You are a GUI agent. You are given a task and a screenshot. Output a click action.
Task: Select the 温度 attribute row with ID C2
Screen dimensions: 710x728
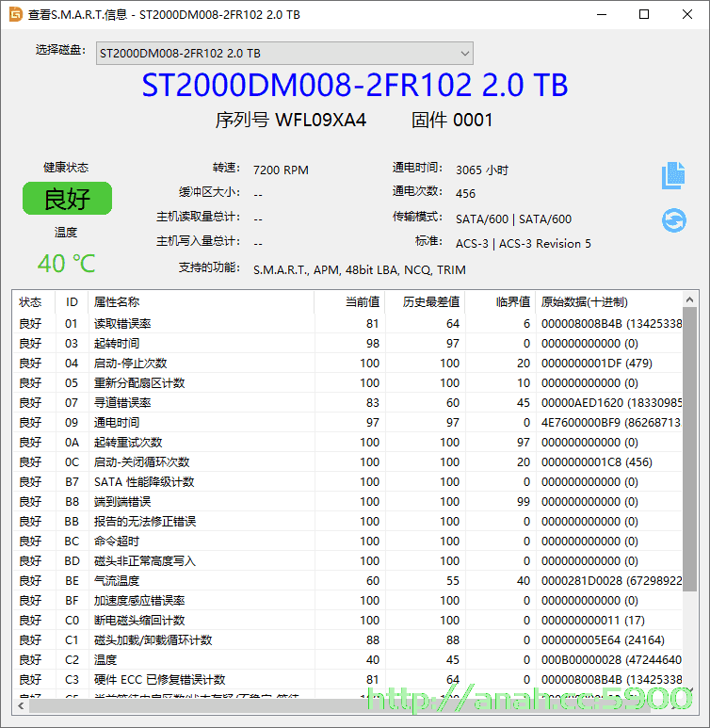point(347,660)
